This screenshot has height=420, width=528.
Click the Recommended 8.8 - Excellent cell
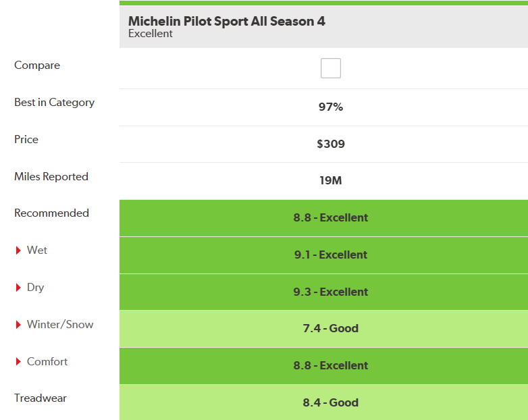pos(331,218)
